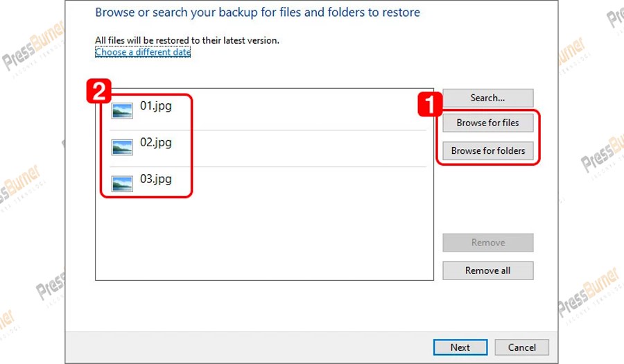Click the red number 1 badge

(428, 105)
